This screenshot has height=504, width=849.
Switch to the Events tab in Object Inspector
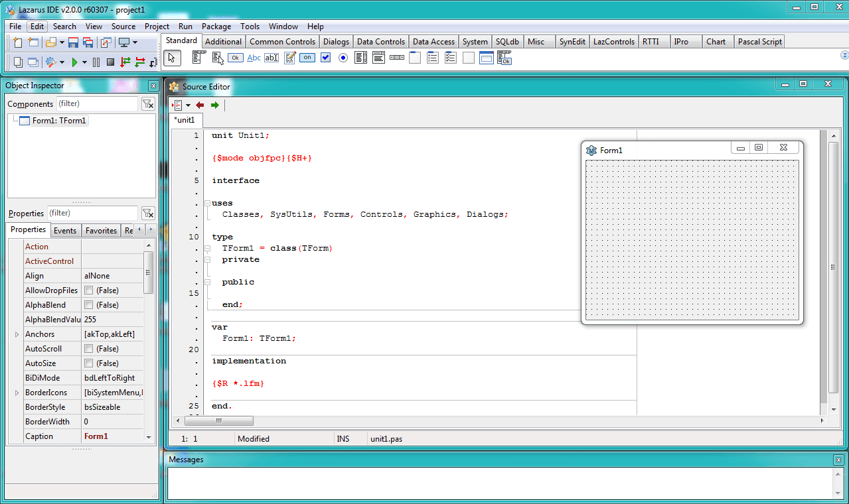pyautogui.click(x=66, y=230)
